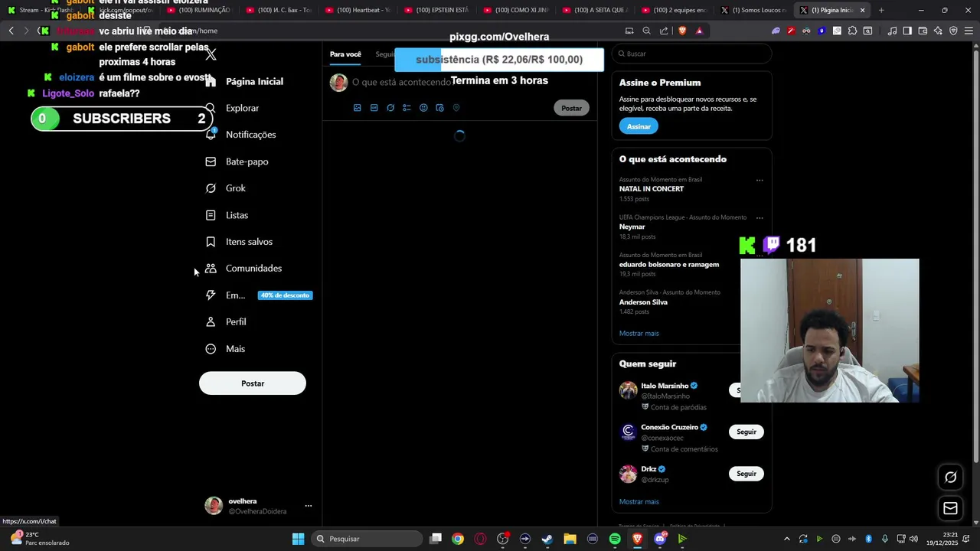
Task: Toggle the browser sidebar panel icon
Action: pos(907,31)
